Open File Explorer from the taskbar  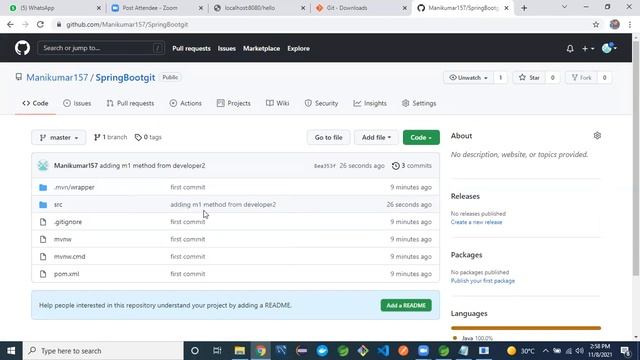240,351
